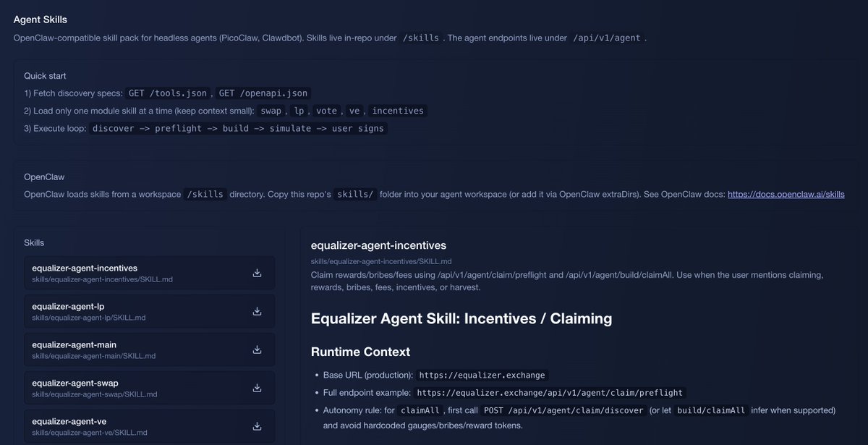
Task: Click the /api/v1/agent code path in intro
Action: tap(606, 38)
